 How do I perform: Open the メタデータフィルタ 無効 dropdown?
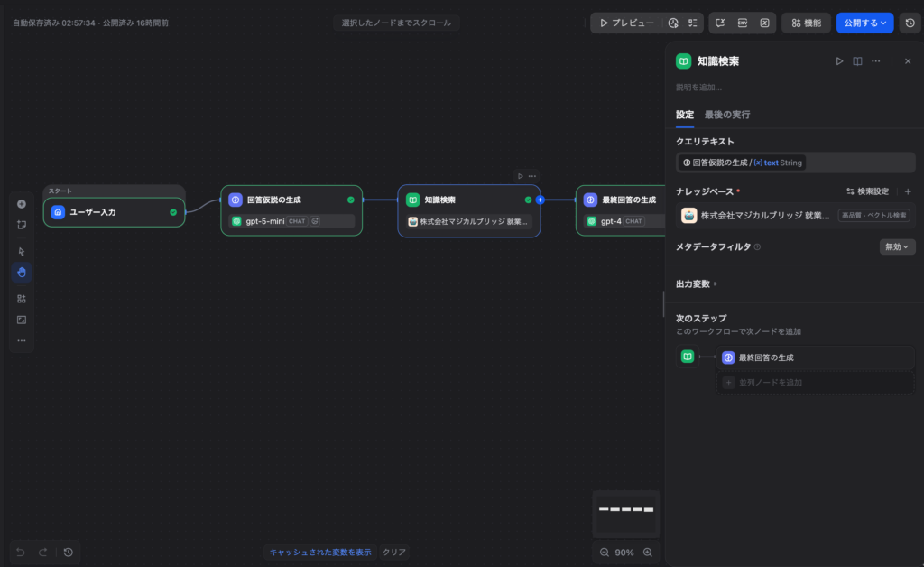(896, 246)
